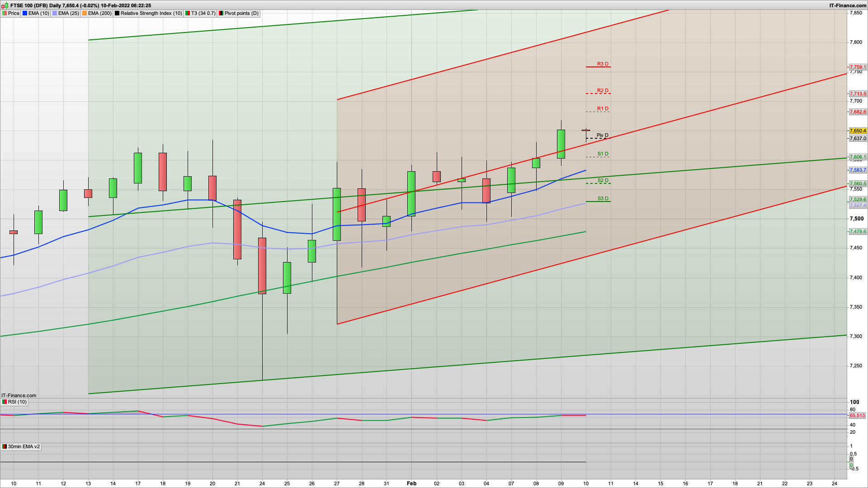868x488 pixels.
Task: Click the 7,583.7 EMA price tag
Action: [x=858, y=170]
